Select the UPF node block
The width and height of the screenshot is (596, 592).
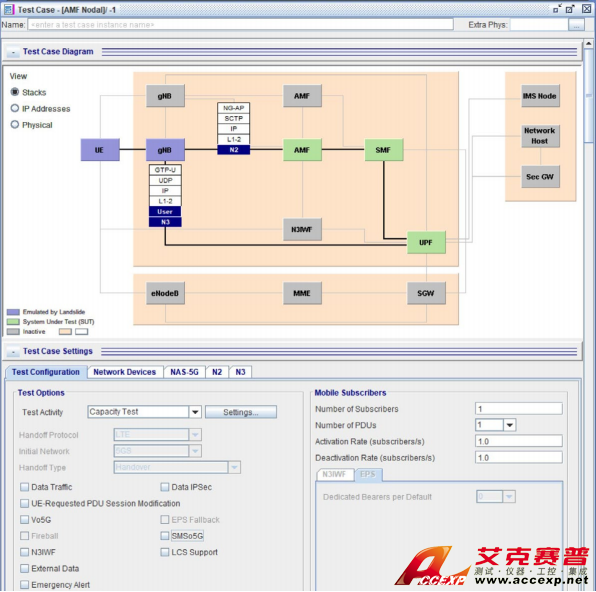coord(426,242)
